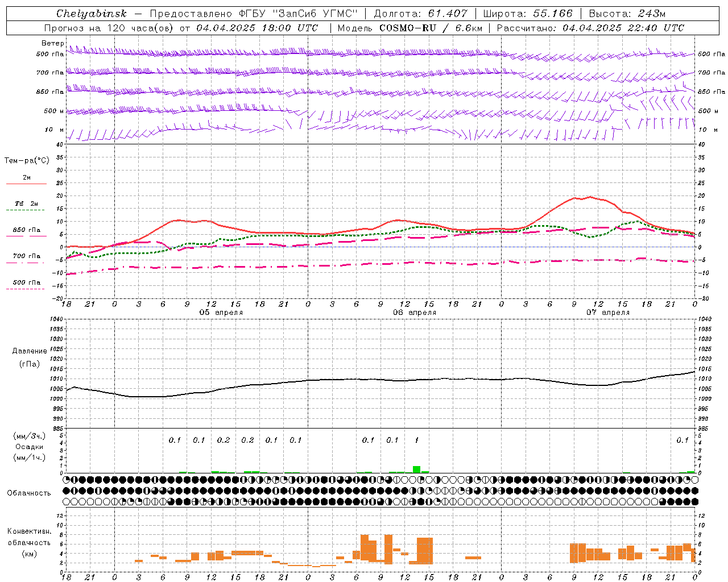This screenshot has height=582, width=728.
Task: Click the '500 гПа' temperature legend entry
Action: [27, 282]
